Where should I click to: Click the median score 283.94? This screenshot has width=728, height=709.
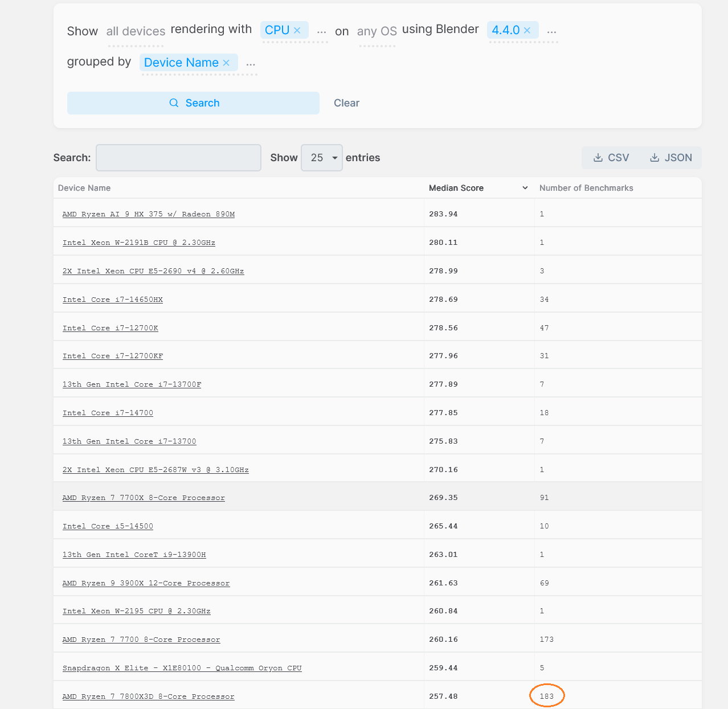[x=443, y=214]
